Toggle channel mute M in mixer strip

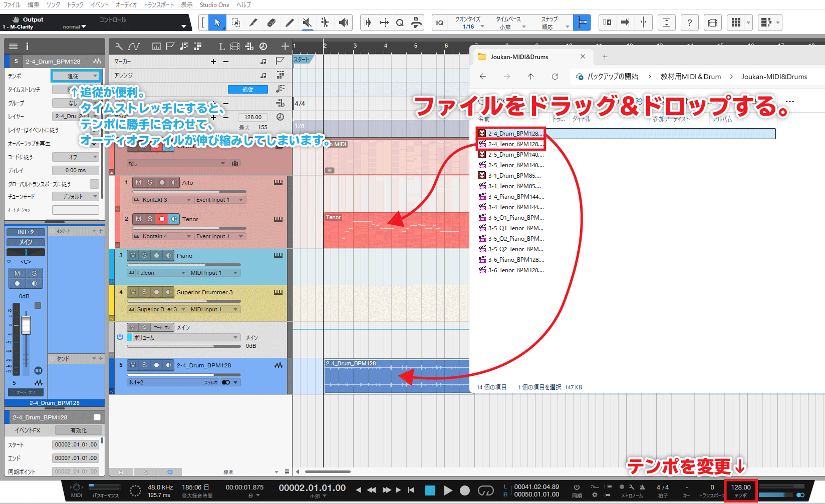click(x=18, y=273)
